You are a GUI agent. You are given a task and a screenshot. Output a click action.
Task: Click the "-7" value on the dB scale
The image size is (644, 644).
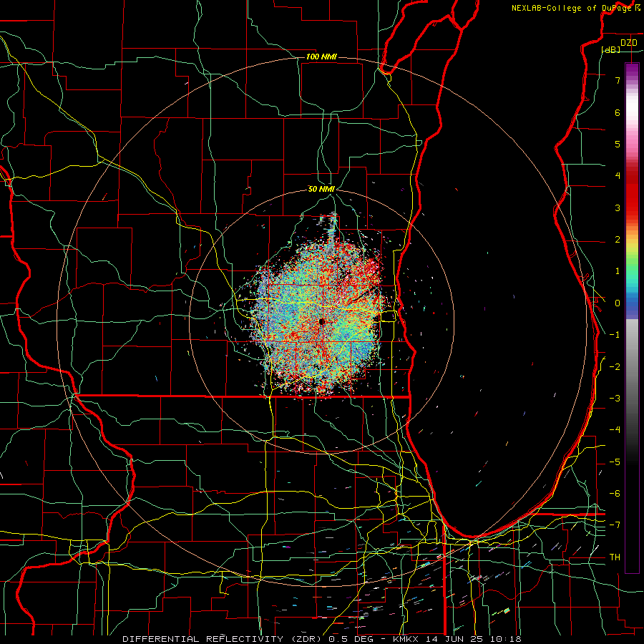[615, 525]
